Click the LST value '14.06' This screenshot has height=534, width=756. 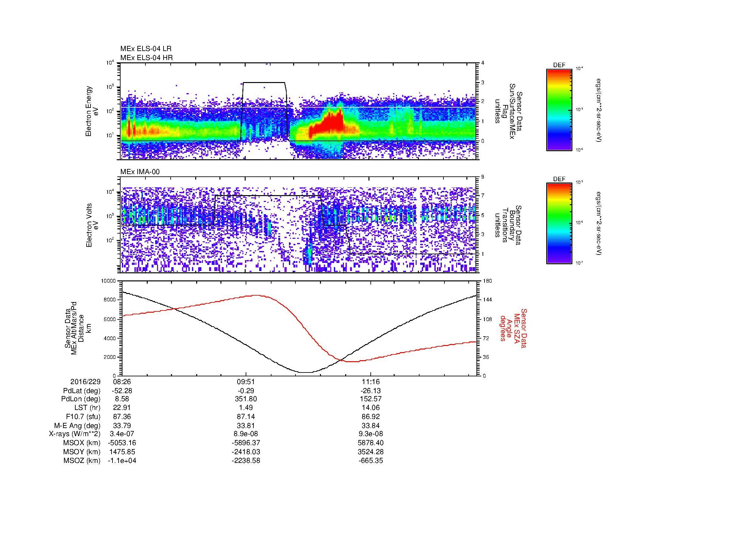(371, 408)
